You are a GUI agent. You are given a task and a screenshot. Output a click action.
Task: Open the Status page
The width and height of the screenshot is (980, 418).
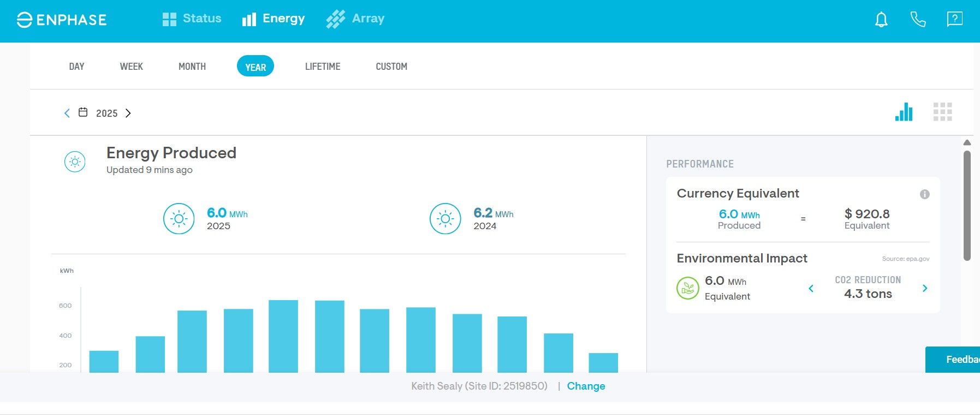click(192, 19)
